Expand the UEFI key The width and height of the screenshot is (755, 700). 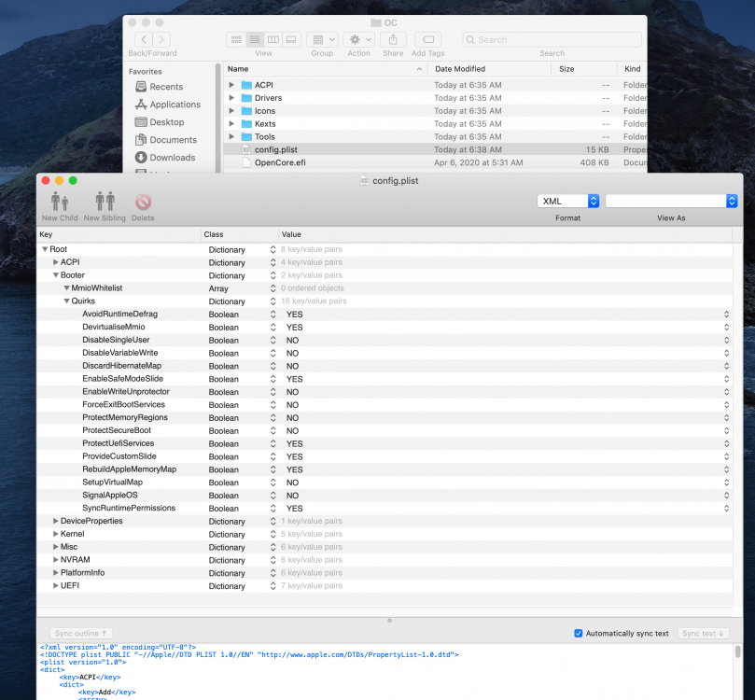pyautogui.click(x=56, y=586)
